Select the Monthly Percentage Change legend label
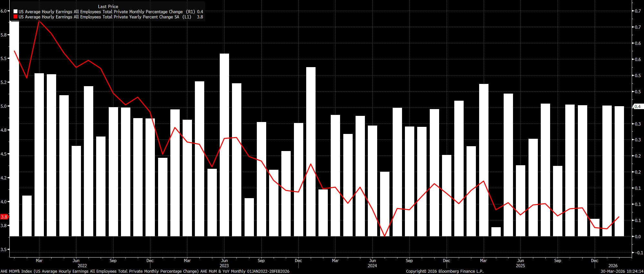644x274 pixels. (100, 12)
